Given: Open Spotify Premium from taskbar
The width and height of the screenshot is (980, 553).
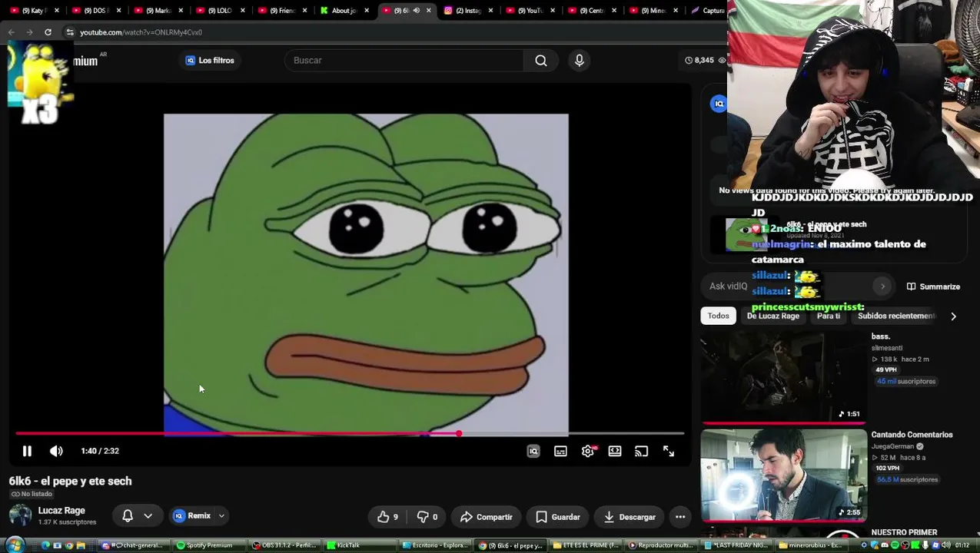Looking at the screenshot, I should pyautogui.click(x=204, y=545).
